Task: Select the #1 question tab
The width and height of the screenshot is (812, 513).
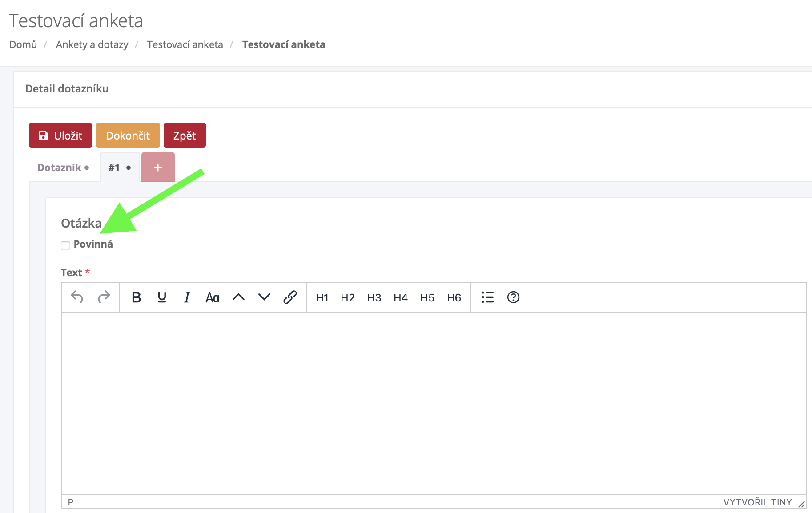Action: [x=120, y=168]
